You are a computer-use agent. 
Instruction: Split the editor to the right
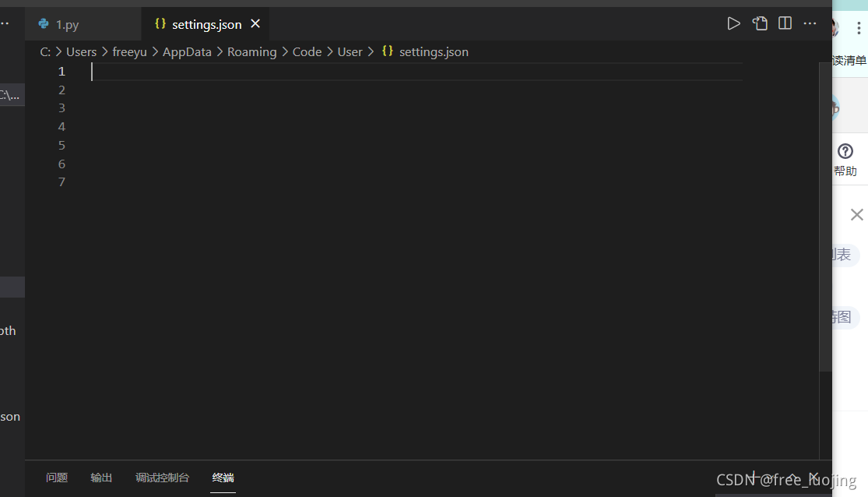click(785, 23)
